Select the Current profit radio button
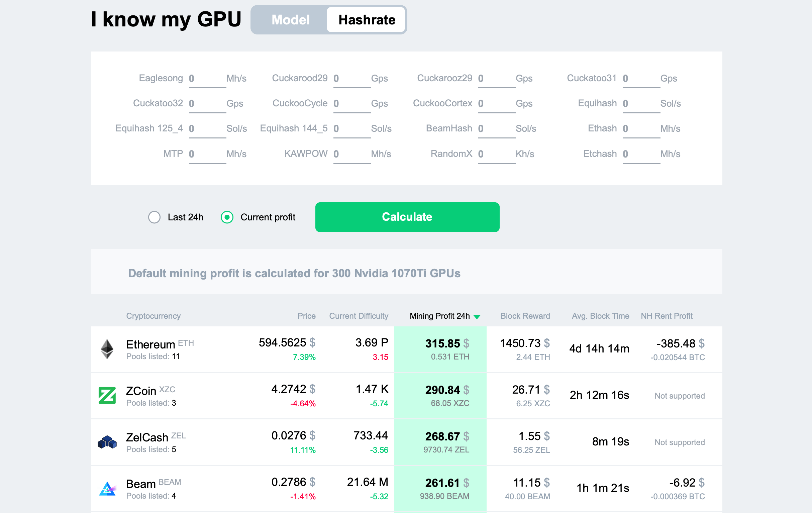 click(227, 217)
